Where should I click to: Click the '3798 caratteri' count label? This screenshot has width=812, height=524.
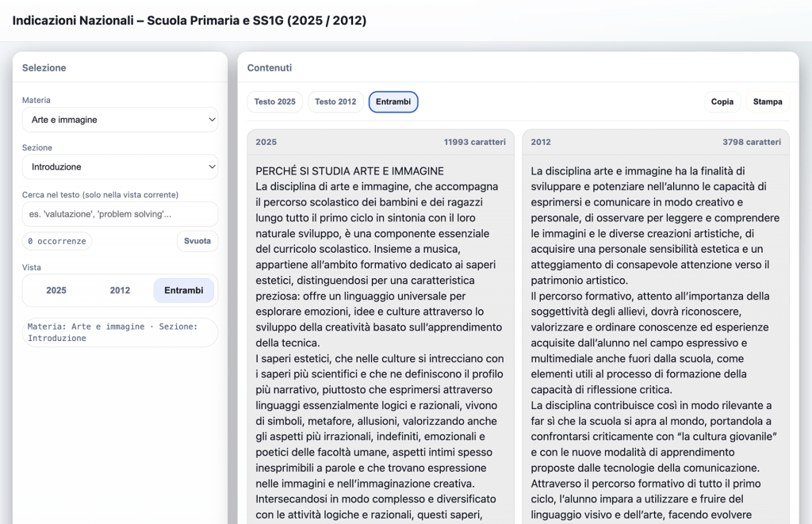751,143
